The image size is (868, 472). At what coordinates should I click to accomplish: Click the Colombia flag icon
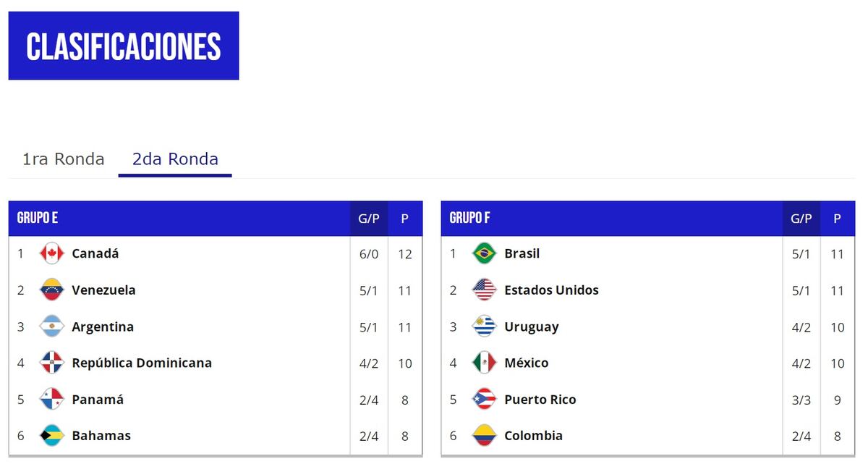pos(484,435)
